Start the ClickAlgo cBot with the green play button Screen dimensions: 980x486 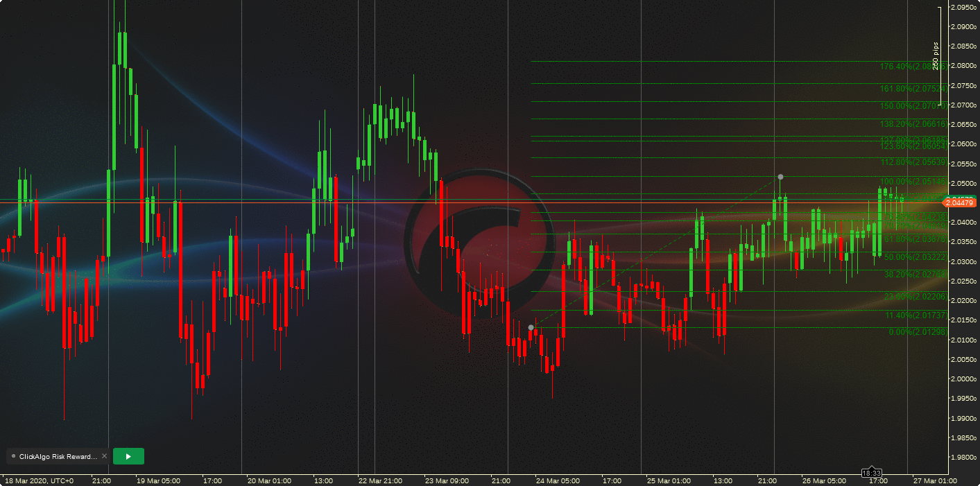click(128, 456)
